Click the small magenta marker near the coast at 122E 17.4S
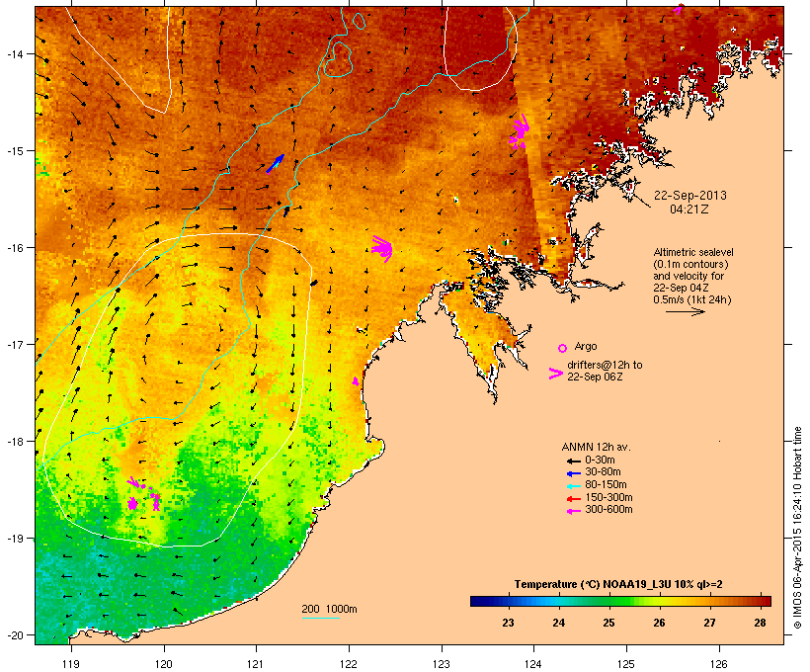The height and width of the screenshot is (672, 810). (356, 381)
